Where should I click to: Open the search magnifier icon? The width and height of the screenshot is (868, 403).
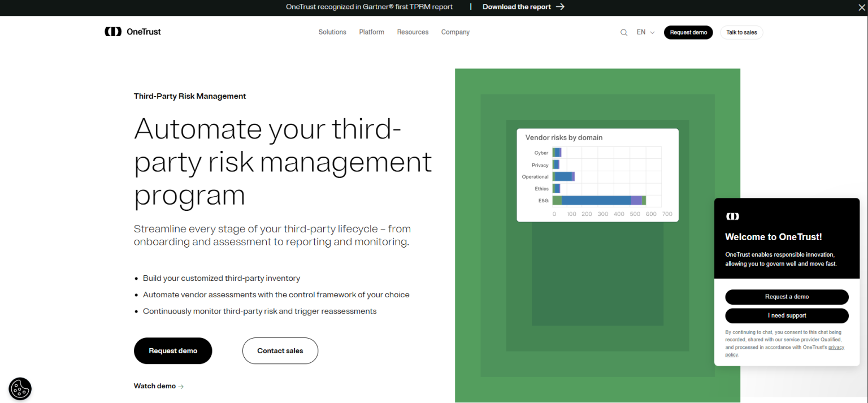tap(624, 33)
